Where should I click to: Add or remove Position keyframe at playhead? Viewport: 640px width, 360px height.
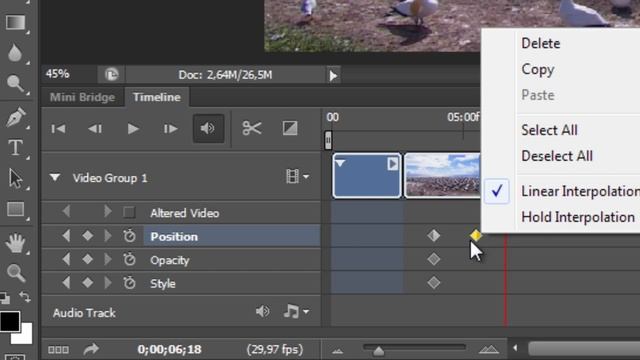(87, 236)
